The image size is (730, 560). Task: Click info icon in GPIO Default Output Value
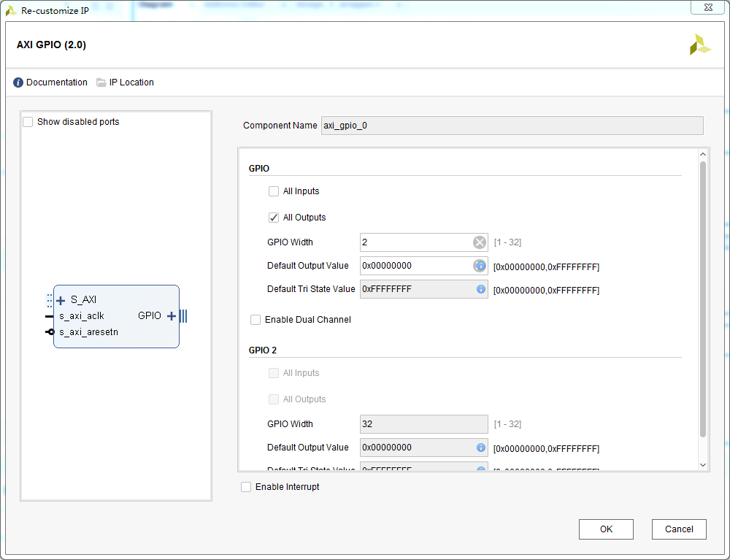[480, 265]
